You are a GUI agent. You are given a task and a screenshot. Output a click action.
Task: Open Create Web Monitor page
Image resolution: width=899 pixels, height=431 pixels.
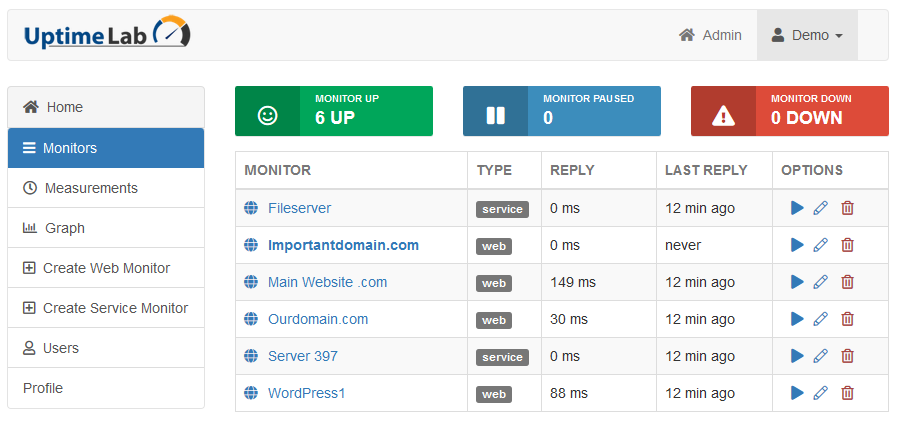point(106,268)
